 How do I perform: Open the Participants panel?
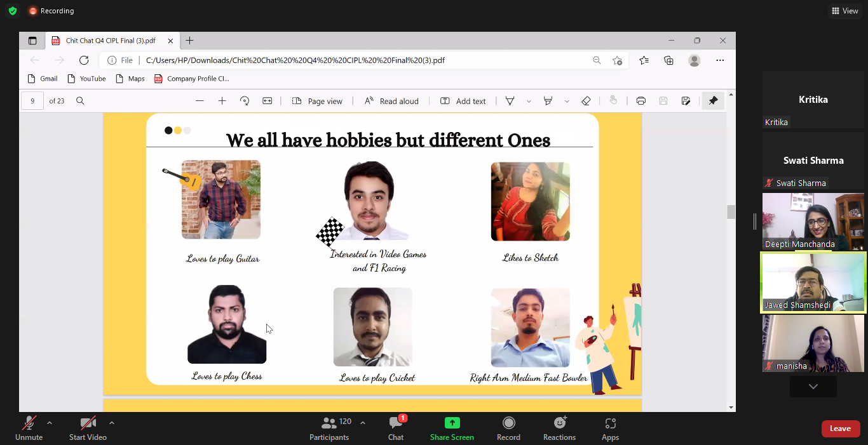(329, 428)
